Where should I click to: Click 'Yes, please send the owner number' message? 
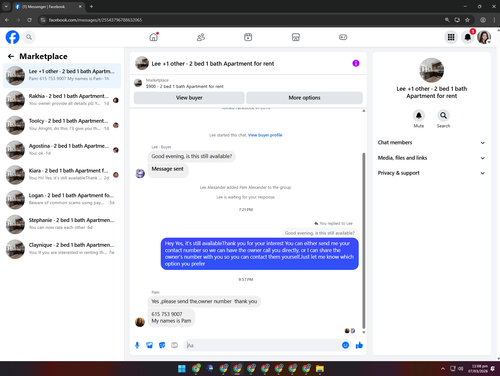pyautogui.click(x=204, y=301)
